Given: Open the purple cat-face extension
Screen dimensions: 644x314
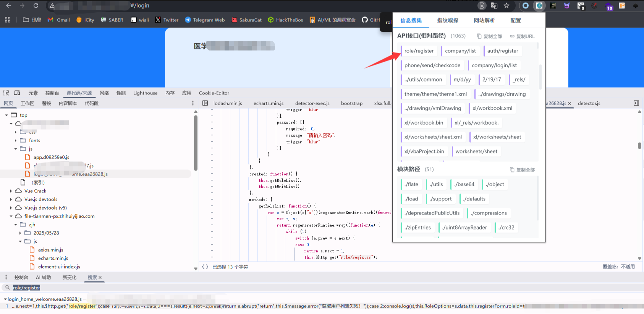Looking at the screenshot, I should [x=567, y=6].
